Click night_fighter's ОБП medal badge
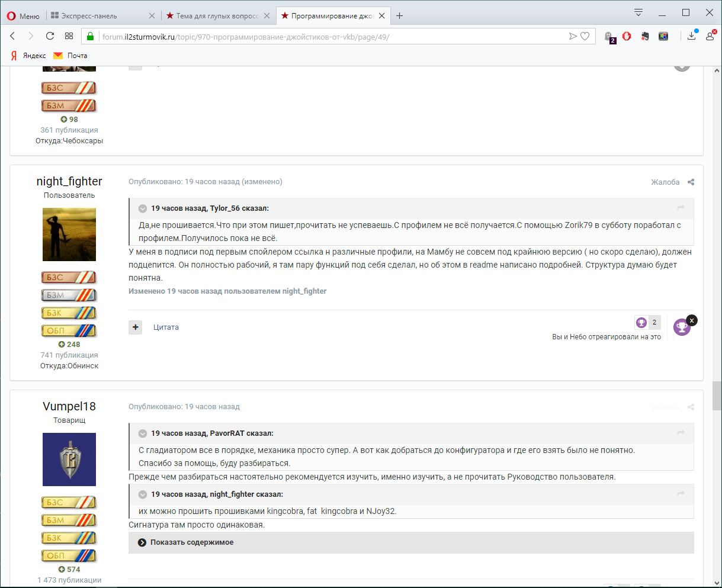The width and height of the screenshot is (722, 588). (x=69, y=330)
